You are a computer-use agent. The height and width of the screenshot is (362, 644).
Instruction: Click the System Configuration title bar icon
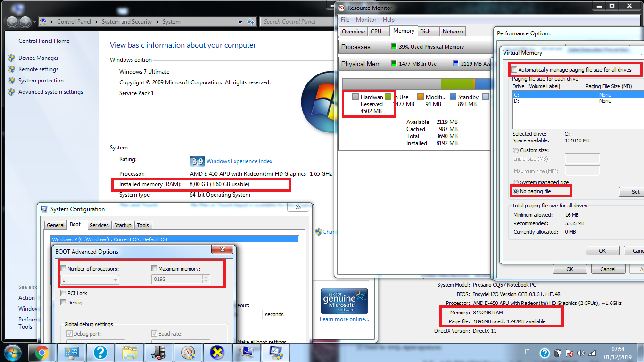44,209
